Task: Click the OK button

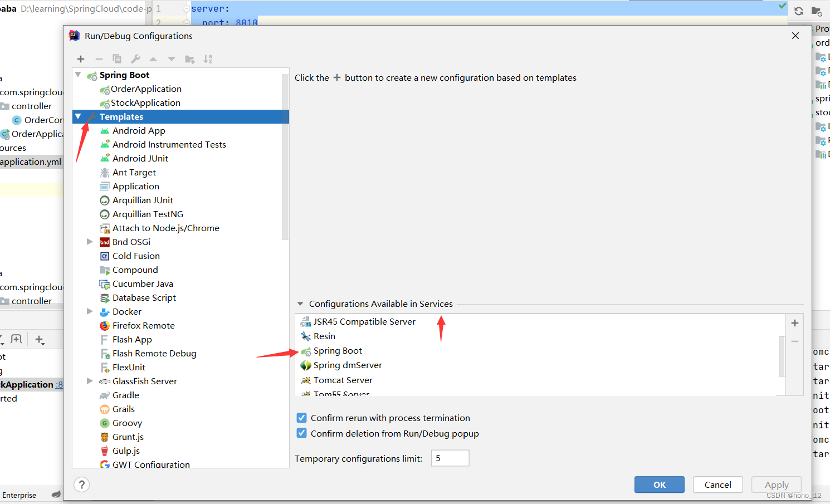Action: point(660,485)
